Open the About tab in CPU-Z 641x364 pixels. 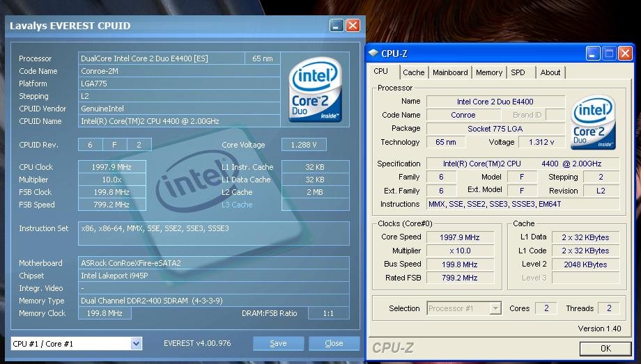pyautogui.click(x=550, y=72)
